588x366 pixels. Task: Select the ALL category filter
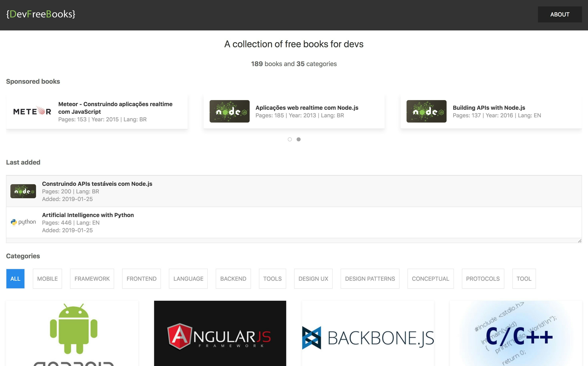(15, 279)
